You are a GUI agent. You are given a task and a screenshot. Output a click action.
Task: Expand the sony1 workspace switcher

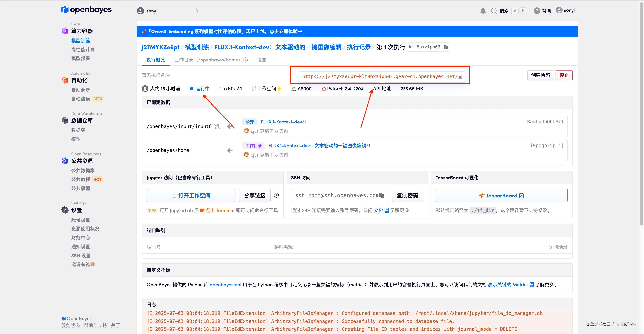(197, 11)
